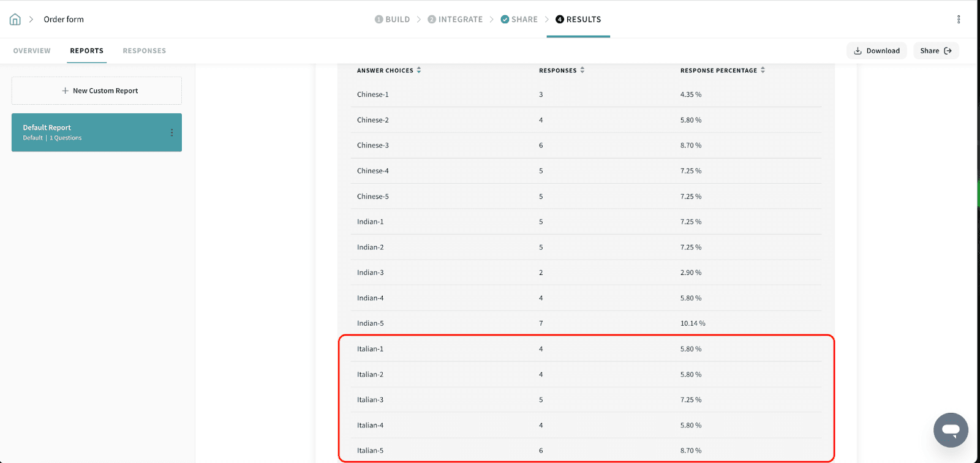Switch to the Overview tab
Screen dimensions: 980x463
pyautogui.click(x=32, y=51)
